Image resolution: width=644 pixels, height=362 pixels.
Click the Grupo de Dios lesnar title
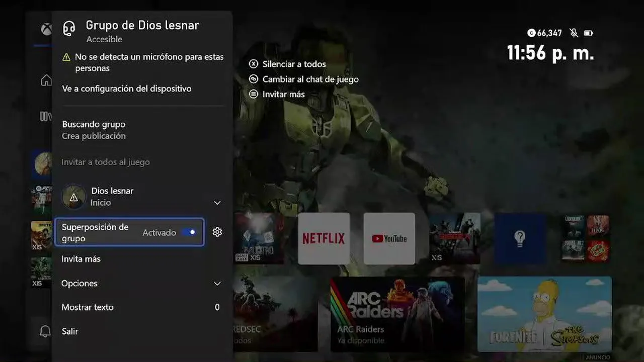coord(142,25)
